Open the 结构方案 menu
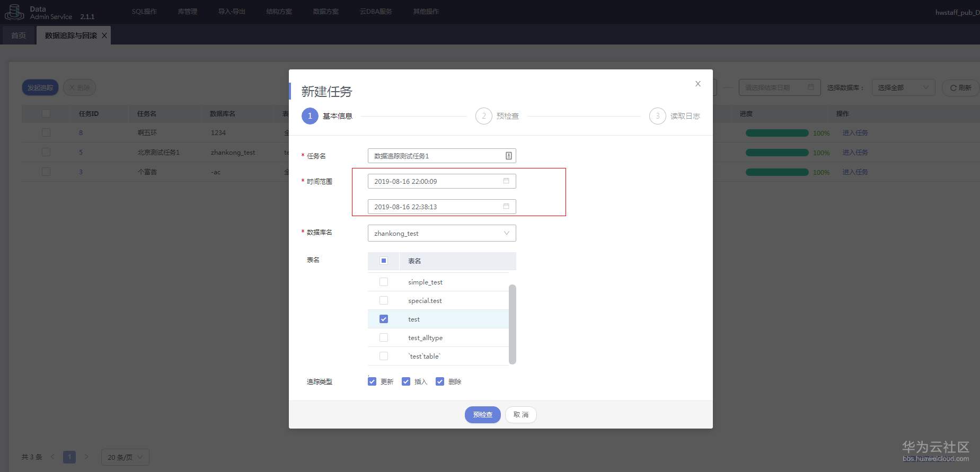 [x=279, y=12]
